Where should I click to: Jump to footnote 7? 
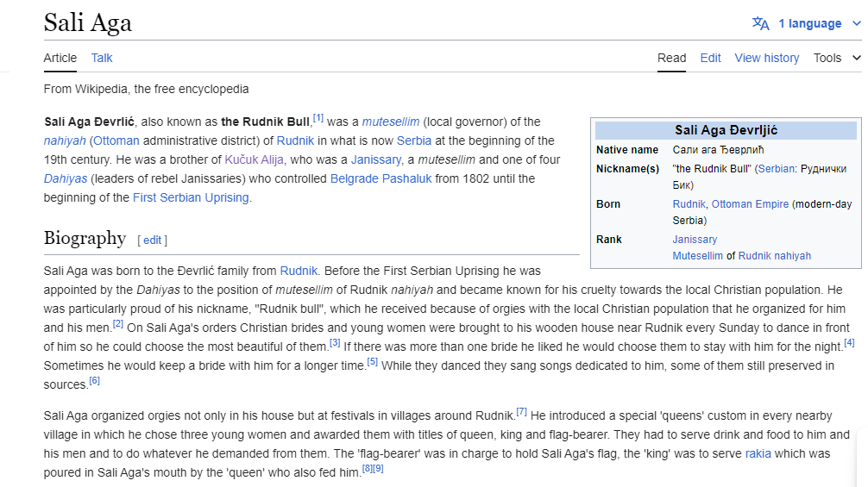click(521, 411)
